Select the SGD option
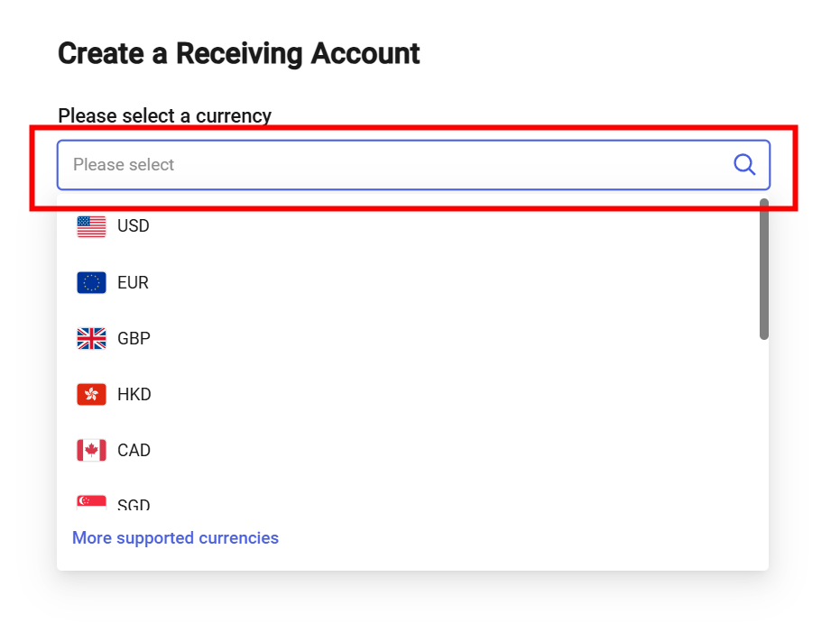Viewport: 840px width, 632px height. (x=134, y=504)
